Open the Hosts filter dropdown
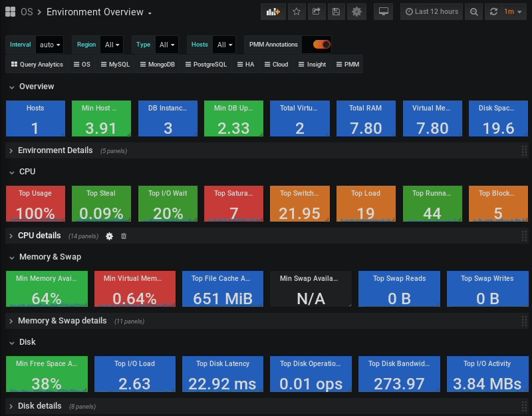Viewport: 532px width, 416px height. [x=225, y=45]
